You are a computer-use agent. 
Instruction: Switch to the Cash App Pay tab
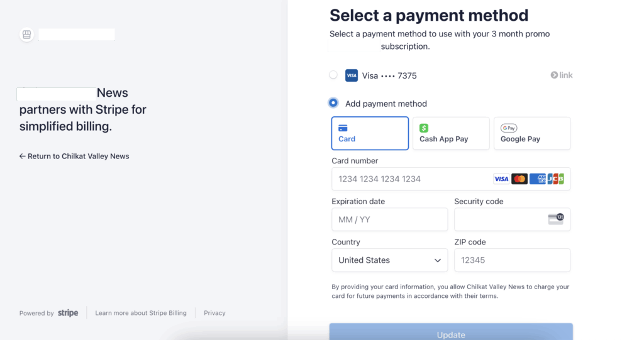pyautogui.click(x=450, y=133)
